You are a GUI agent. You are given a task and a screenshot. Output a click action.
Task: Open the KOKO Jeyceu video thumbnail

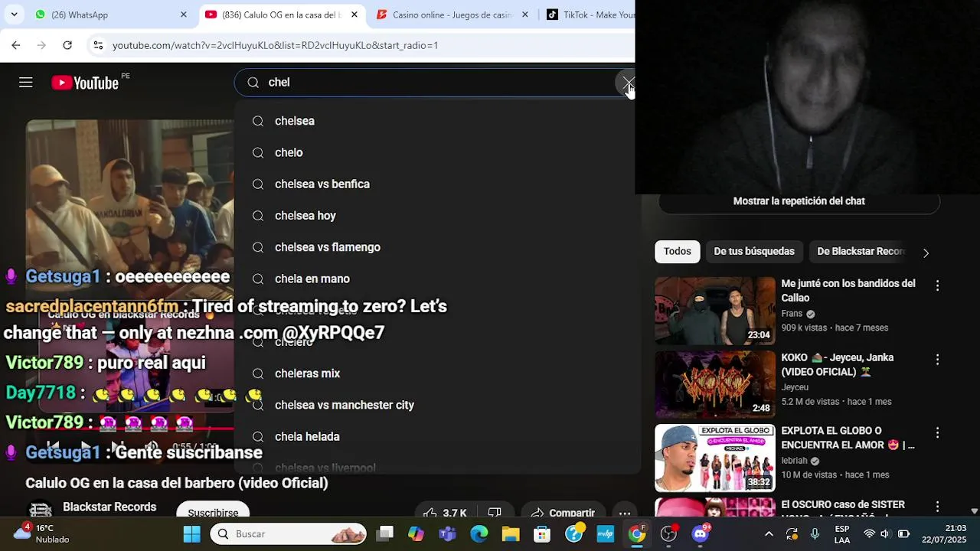click(714, 384)
